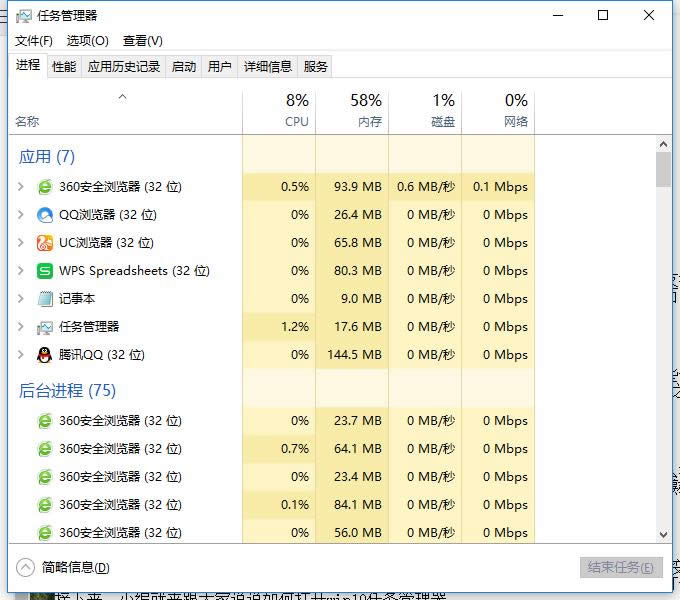Click the WPS Spreadsheets green icon
The image size is (680, 600).
coord(45,271)
